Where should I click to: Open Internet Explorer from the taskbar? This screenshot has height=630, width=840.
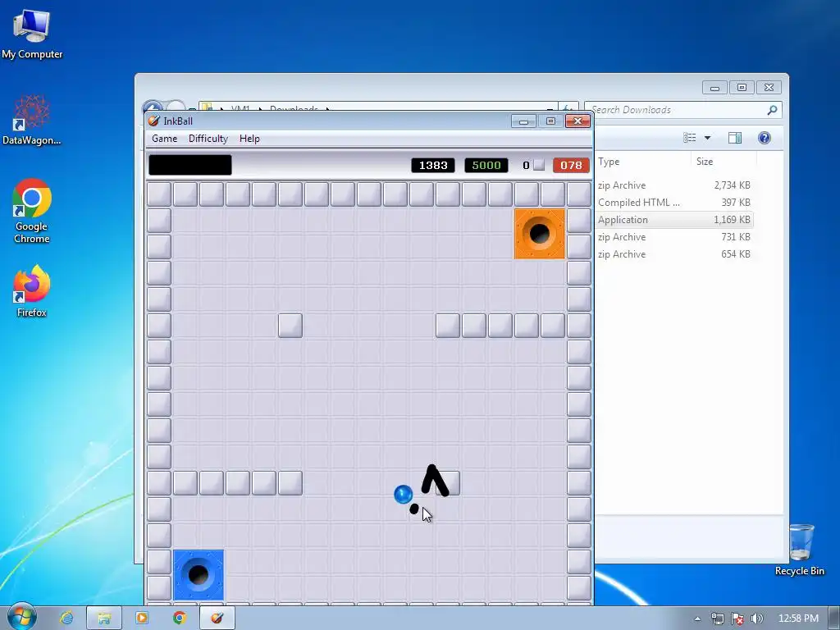[66, 618]
